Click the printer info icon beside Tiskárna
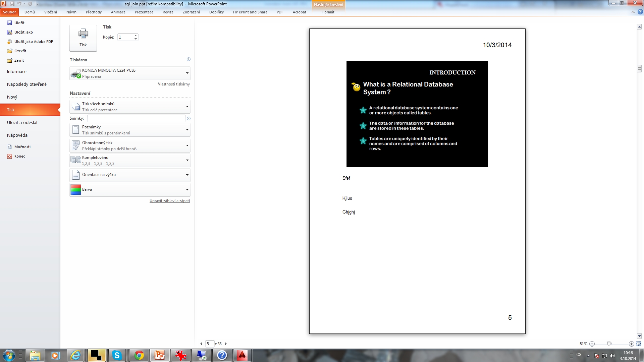Image resolution: width=644 pixels, height=362 pixels. (x=189, y=59)
